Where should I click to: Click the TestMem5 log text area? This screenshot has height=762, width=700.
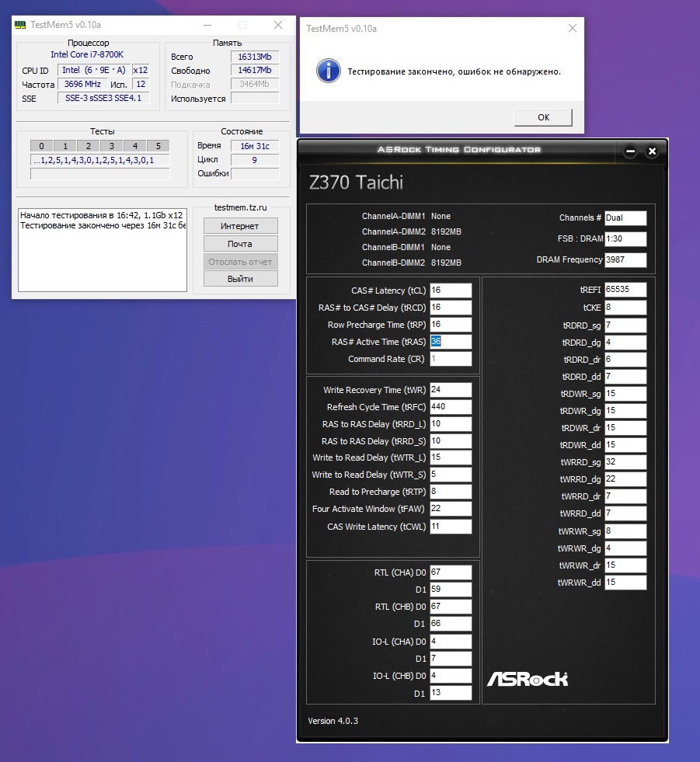[102, 250]
